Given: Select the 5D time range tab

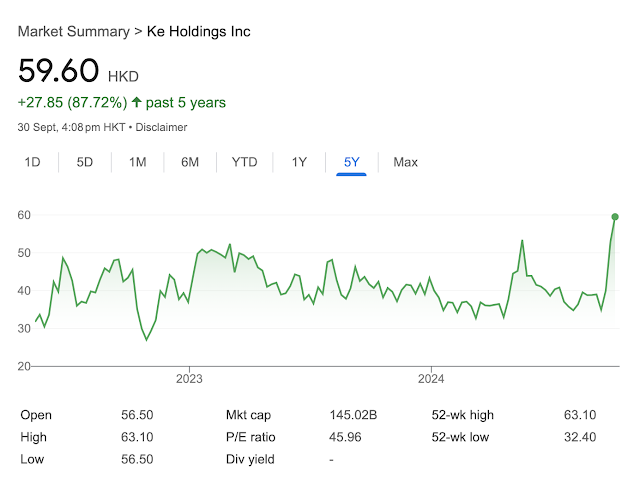Looking at the screenshot, I should (85, 162).
